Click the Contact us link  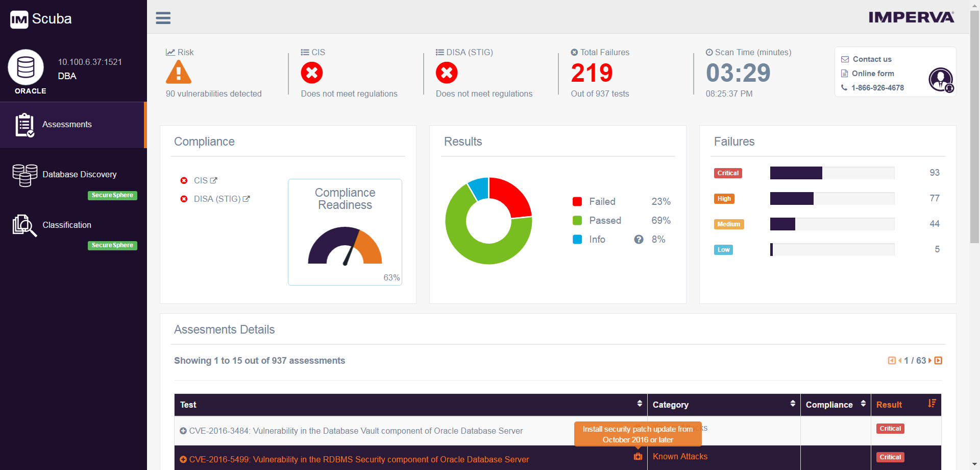(x=872, y=59)
